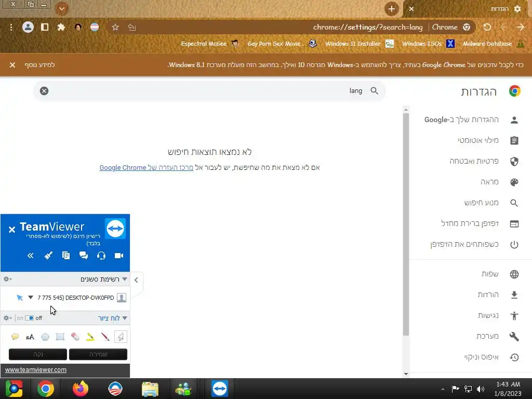Click למידע נוסף in the infobar
This screenshot has height=399, width=532.
click(39, 65)
